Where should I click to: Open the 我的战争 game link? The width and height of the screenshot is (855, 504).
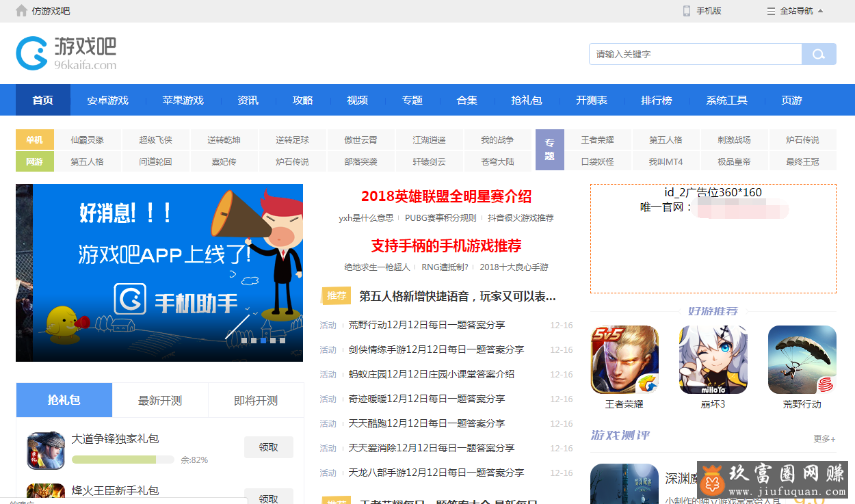click(x=497, y=140)
